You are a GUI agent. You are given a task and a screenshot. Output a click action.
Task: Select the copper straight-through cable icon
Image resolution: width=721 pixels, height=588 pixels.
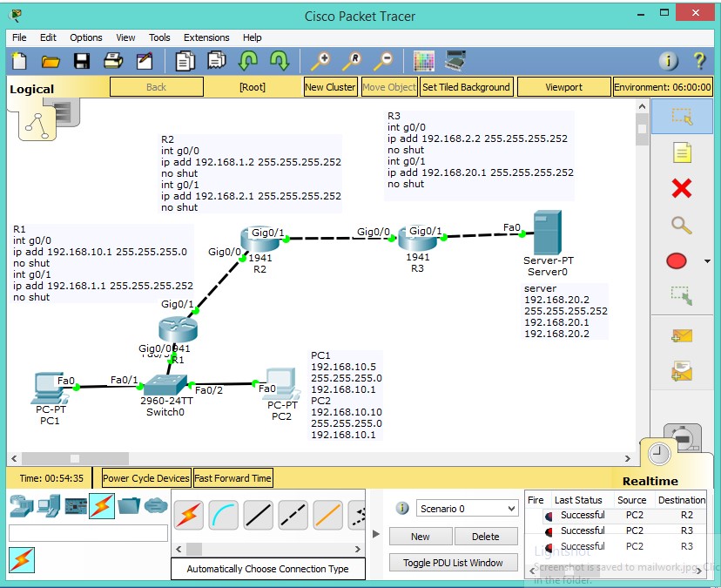[x=256, y=515]
